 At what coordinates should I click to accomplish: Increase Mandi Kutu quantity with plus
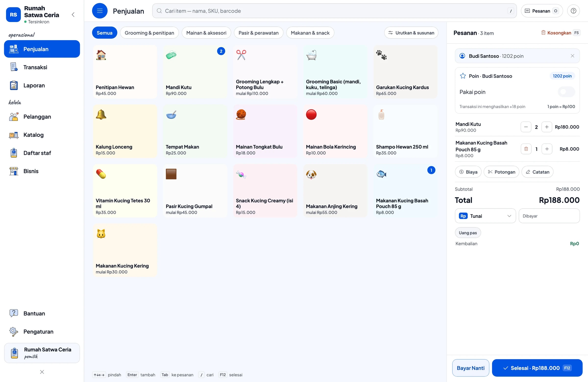click(x=547, y=127)
